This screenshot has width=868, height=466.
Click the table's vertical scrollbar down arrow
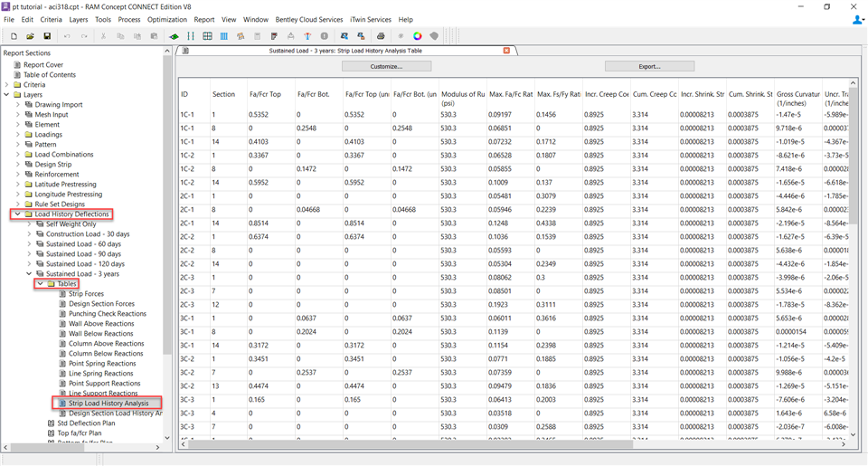tap(853, 435)
